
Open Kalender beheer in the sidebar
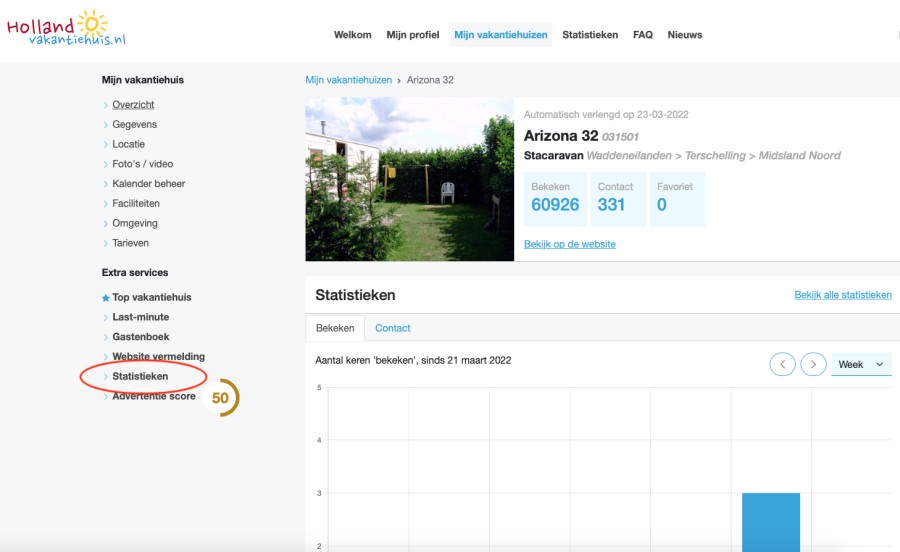point(149,184)
